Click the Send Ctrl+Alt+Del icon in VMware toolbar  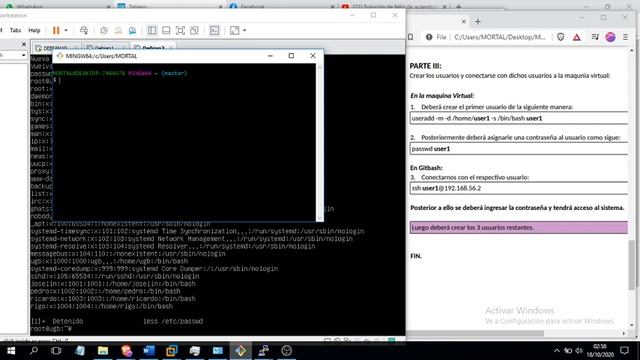tap(84, 30)
